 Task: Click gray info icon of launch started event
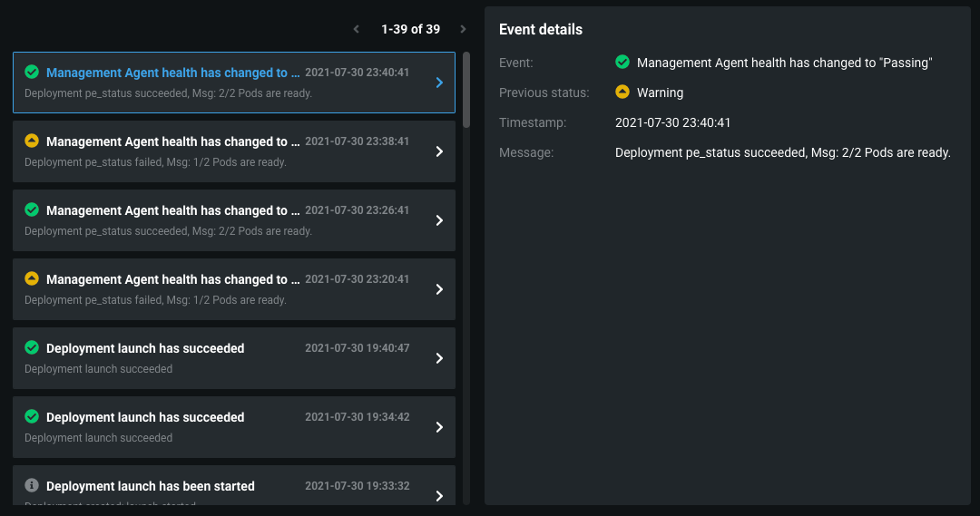pyautogui.click(x=32, y=485)
